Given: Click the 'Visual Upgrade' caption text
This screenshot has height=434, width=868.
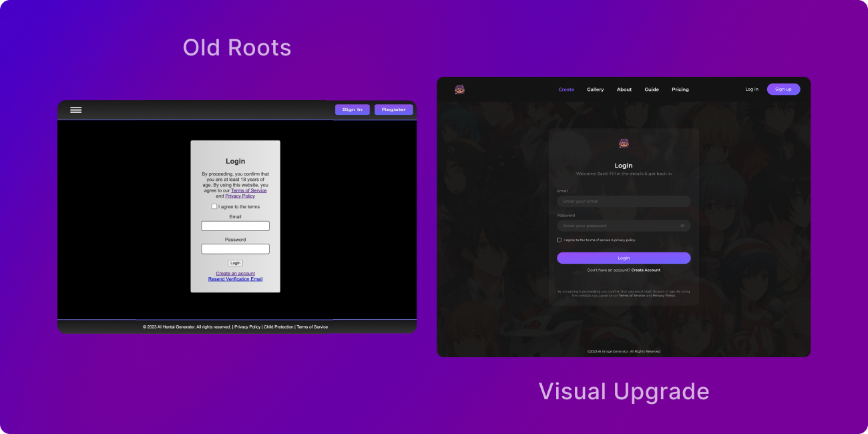Looking at the screenshot, I should (624, 391).
